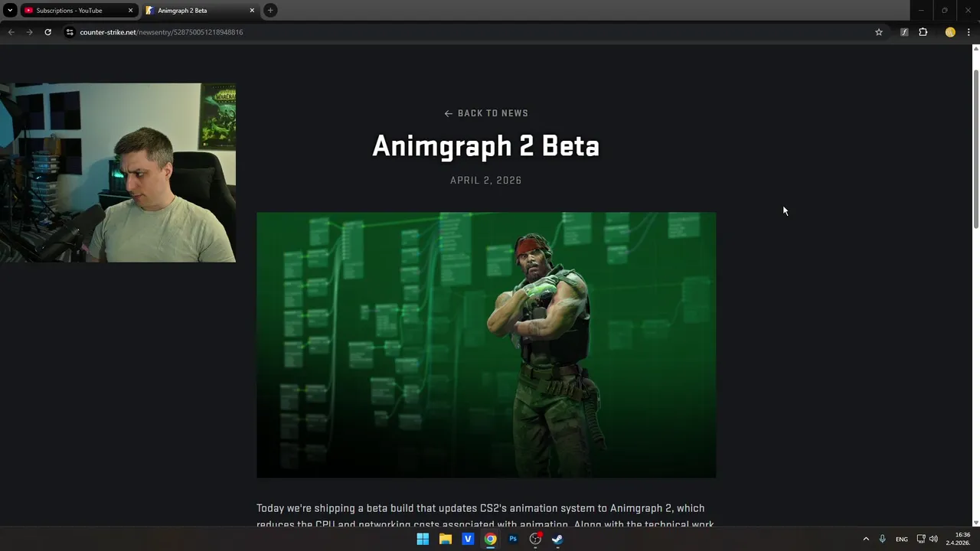Open File Explorer from the taskbar
Screen dimensions: 980x551
(x=446, y=539)
